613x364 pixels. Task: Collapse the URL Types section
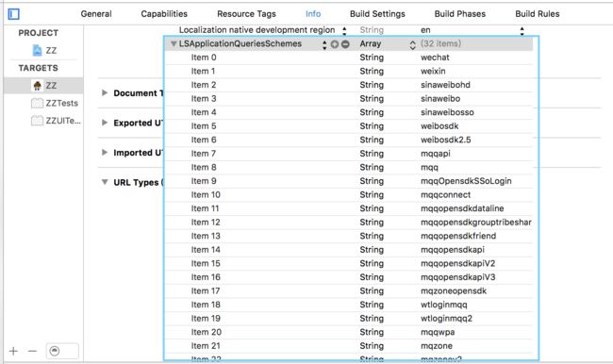pos(105,182)
